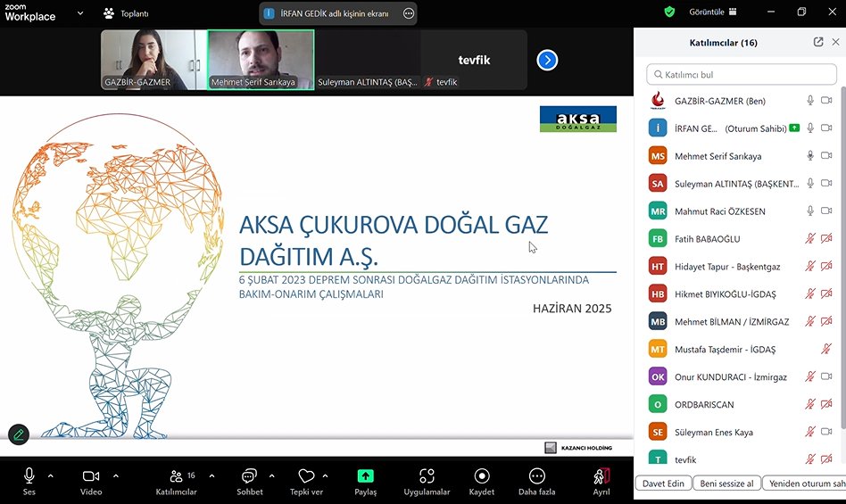The image size is (846, 504).
Task: Click the MS avatar for Mehmet Serif Sarıkaya
Action: click(x=658, y=156)
